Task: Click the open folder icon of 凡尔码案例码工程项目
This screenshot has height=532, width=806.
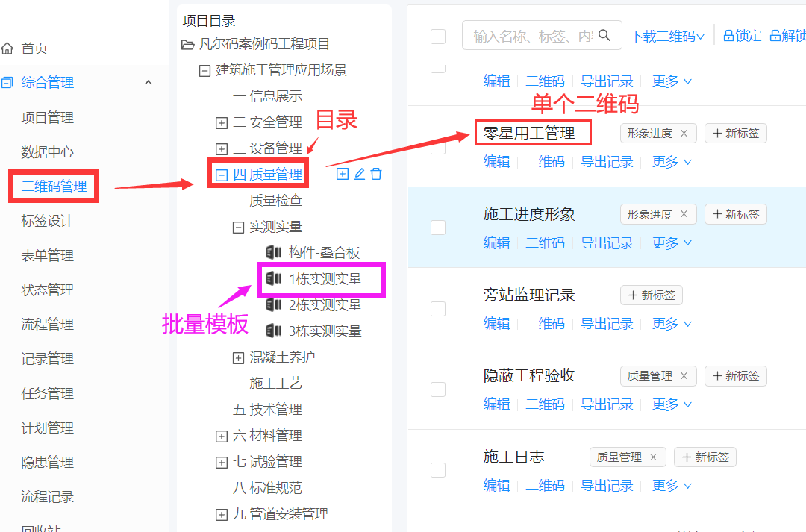Action: pyautogui.click(x=187, y=45)
